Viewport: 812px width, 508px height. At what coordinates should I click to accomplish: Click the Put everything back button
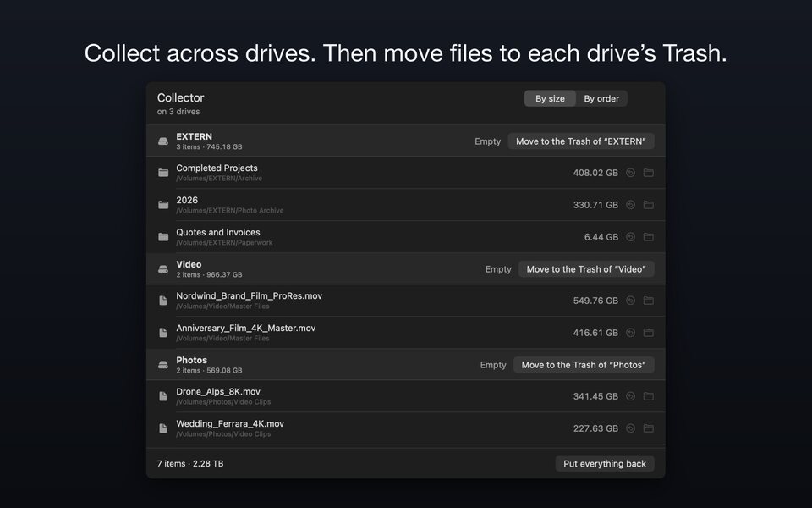(604, 463)
